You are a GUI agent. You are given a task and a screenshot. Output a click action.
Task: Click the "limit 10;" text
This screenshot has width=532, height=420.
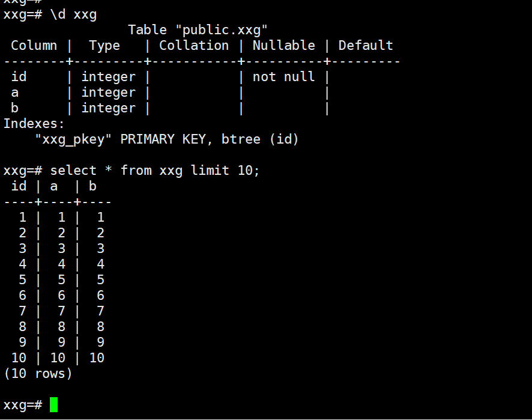point(225,171)
